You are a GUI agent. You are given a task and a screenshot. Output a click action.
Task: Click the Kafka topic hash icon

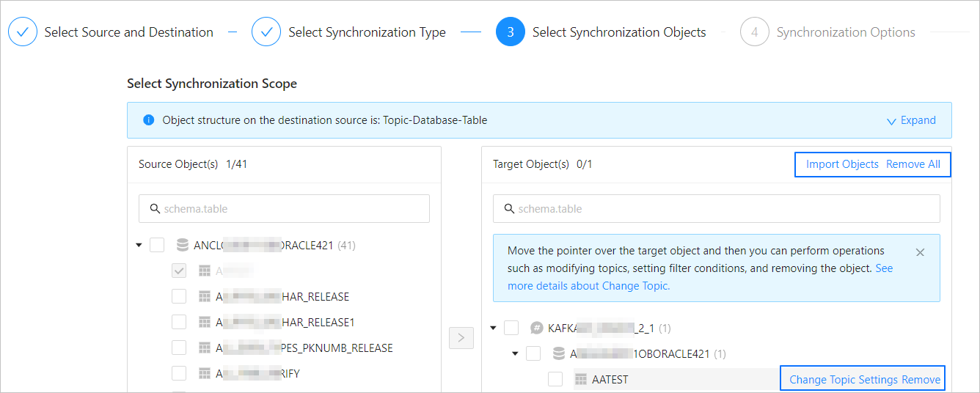pyautogui.click(x=537, y=328)
